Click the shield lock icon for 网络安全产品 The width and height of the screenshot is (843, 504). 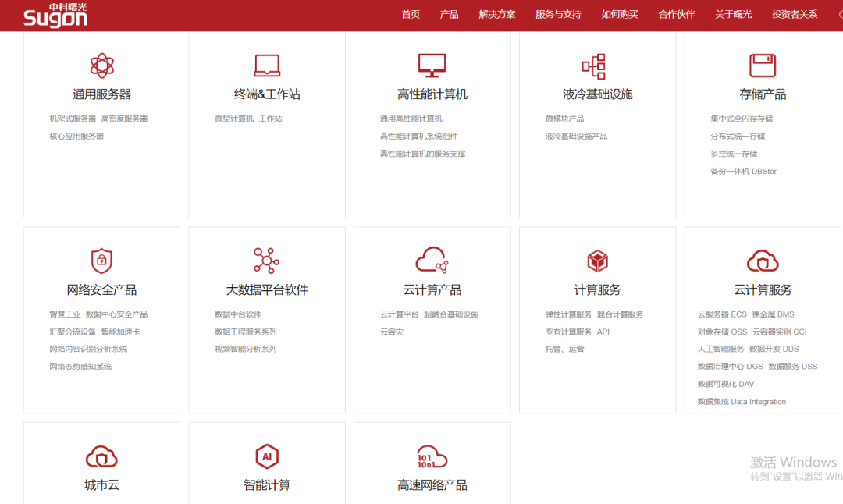click(101, 261)
